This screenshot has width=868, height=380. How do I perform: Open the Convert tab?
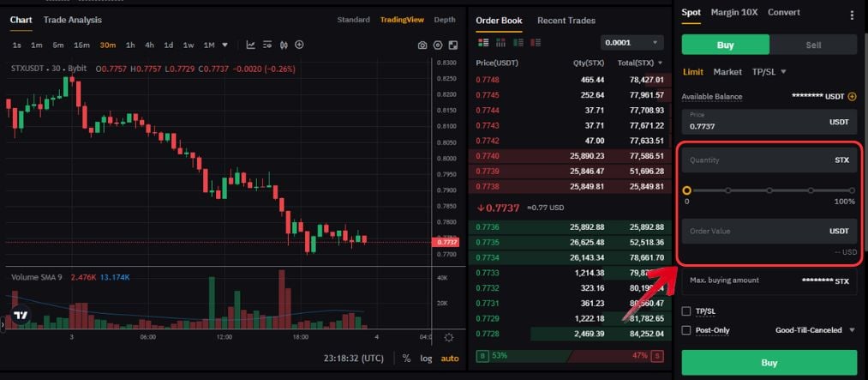coord(784,12)
